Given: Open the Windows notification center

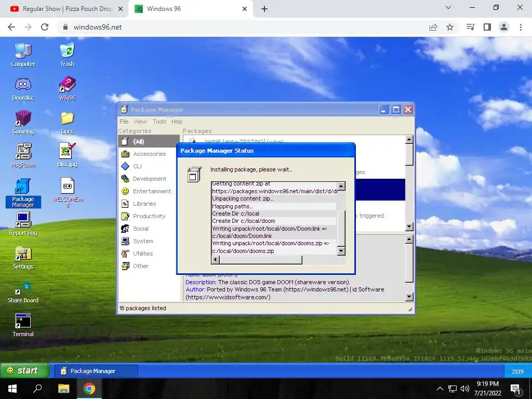Looking at the screenshot, I should (x=516, y=389).
